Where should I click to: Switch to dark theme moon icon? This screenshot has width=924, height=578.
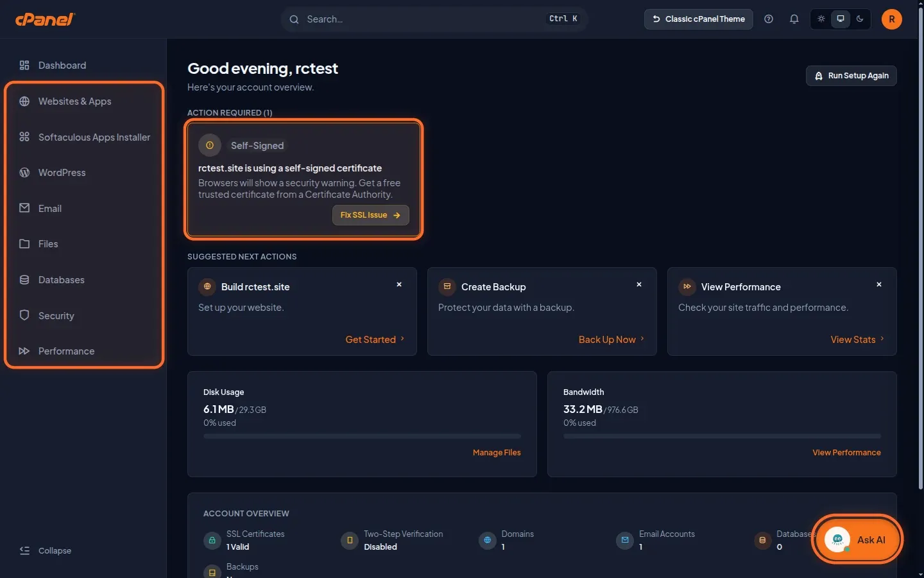tap(860, 19)
